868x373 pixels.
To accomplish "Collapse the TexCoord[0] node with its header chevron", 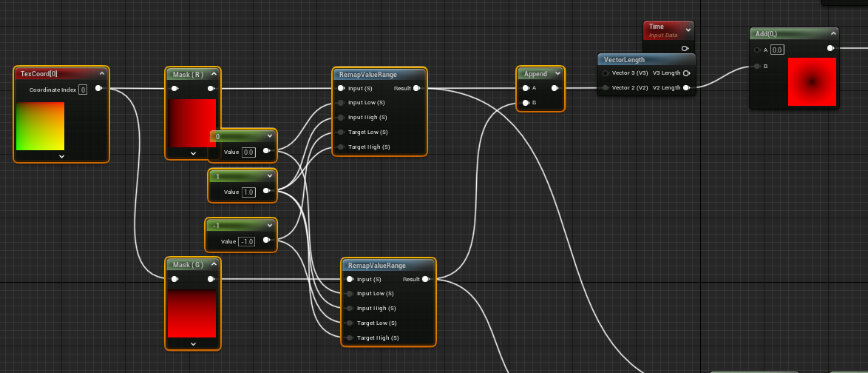I will point(102,73).
